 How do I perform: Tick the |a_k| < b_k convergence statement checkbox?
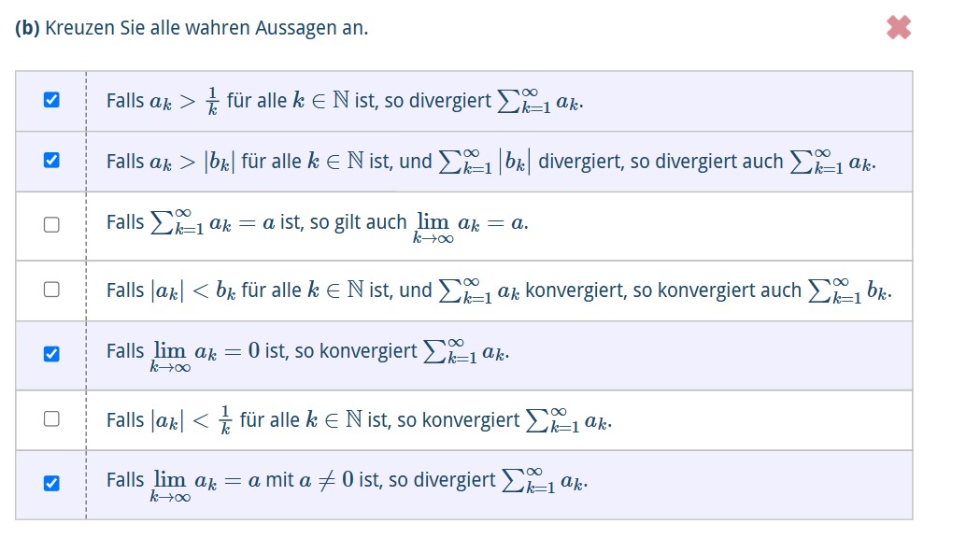click(52, 290)
